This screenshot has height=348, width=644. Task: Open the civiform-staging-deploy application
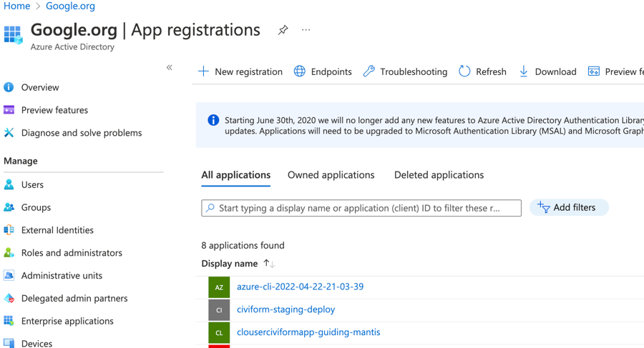286,309
